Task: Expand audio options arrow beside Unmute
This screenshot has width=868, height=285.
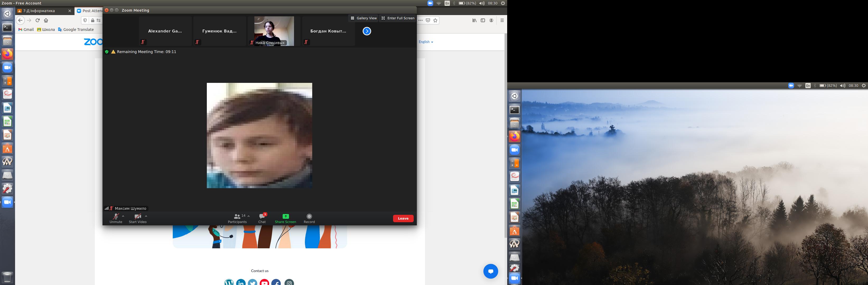Action: click(123, 216)
